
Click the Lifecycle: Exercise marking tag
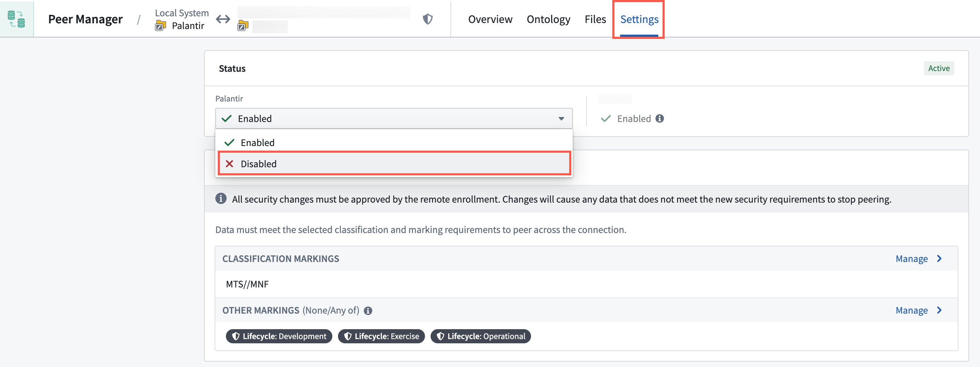pyautogui.click(x=381, y=336)
